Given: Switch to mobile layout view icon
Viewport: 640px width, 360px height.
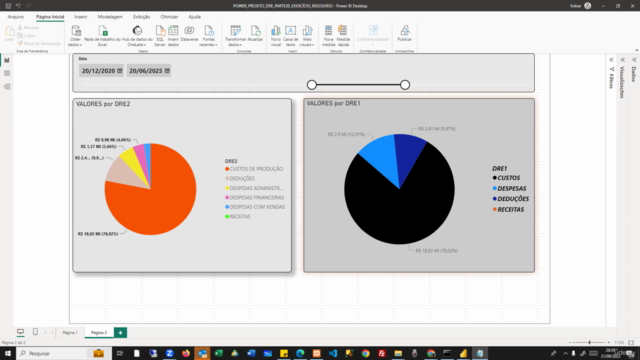Looking at the screenshot, I should pos(35,332).
